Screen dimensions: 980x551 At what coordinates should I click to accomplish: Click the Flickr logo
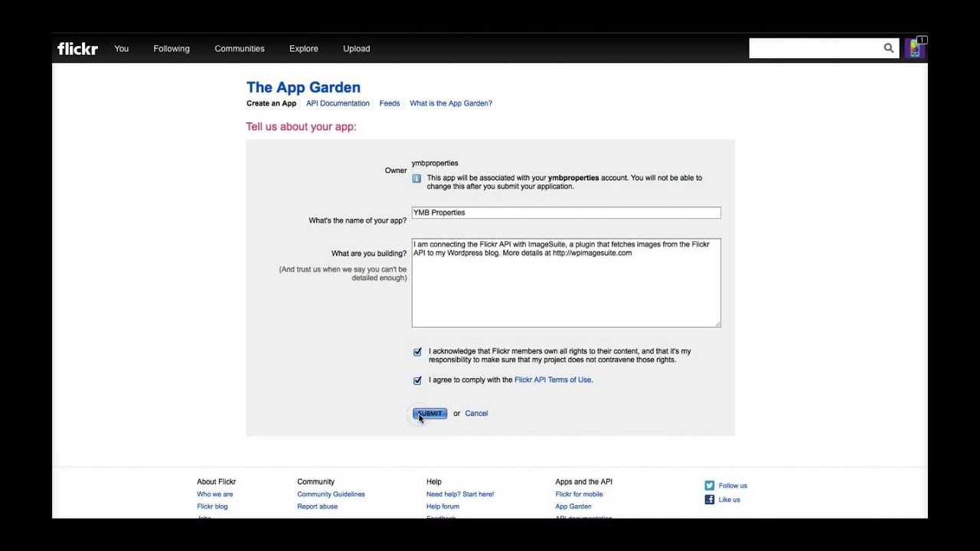(77, 48)
